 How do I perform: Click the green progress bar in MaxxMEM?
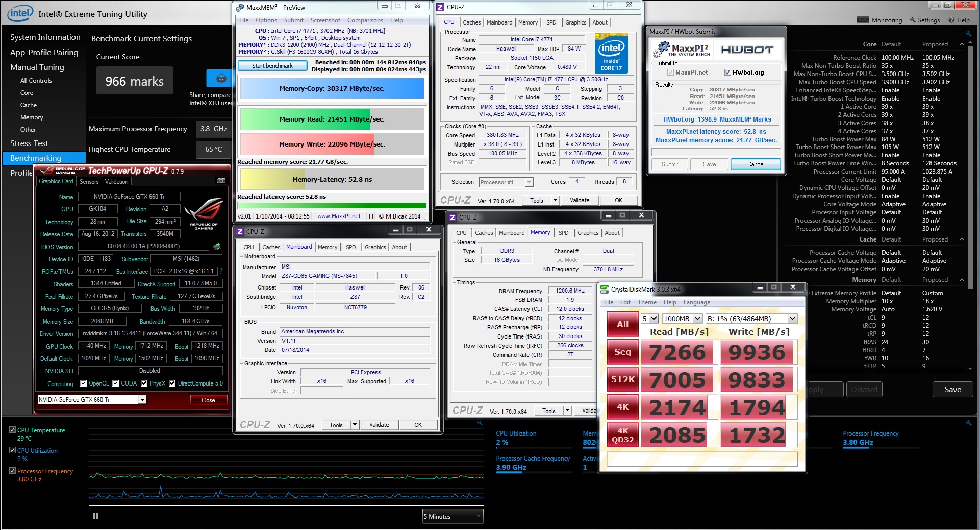click(332, 205)
